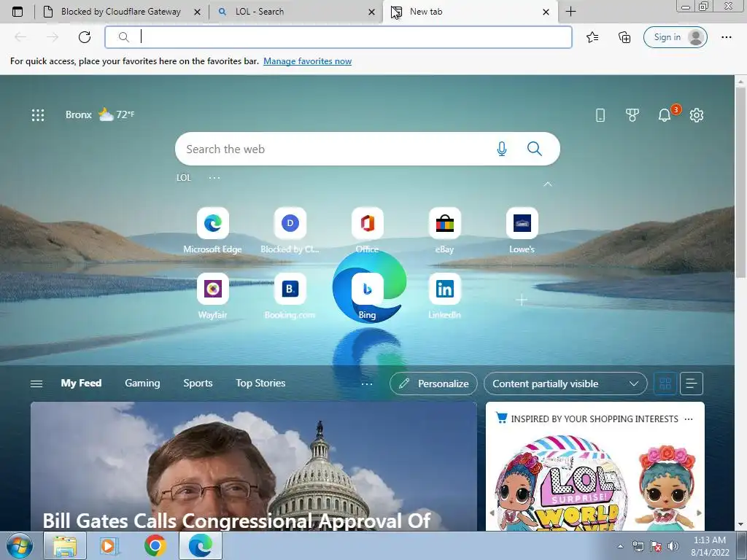The width and height of the screenshot is (747, 560).
Task: Launch Google Chrome from taskbar
Action: pyautogui.click(x=155, y=545)
